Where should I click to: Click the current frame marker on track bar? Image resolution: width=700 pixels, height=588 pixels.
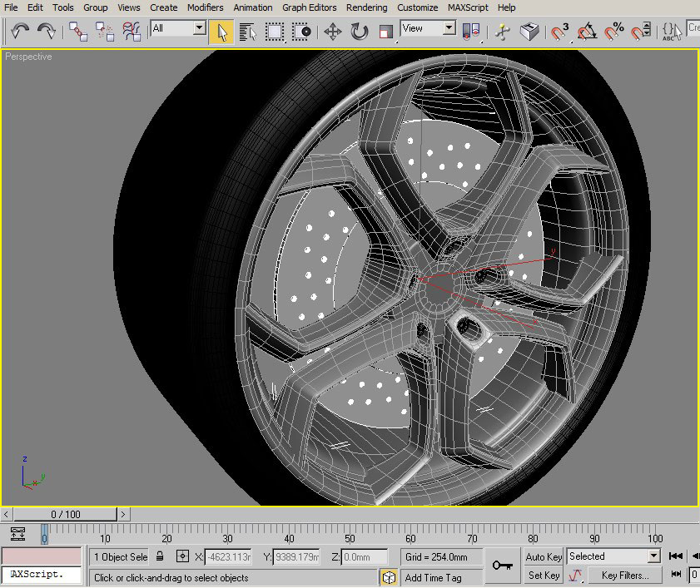click(44, 534)
